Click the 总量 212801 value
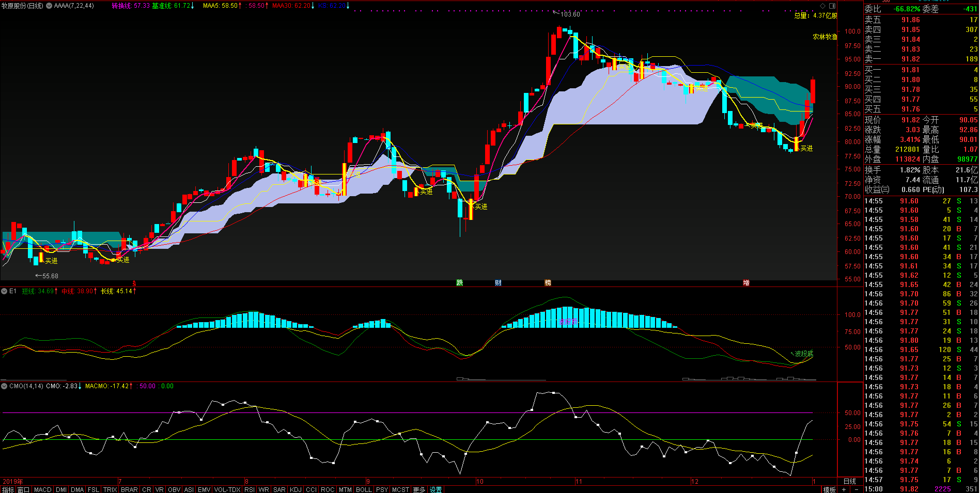The width and height of the screenshot is (980, 493). pyautogui.click(x=908, y=149)
